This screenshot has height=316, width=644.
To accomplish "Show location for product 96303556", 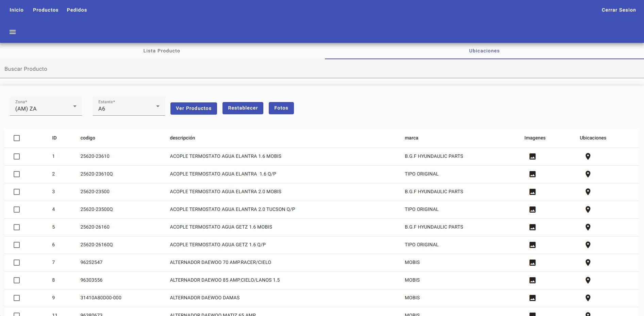I will pos(588,280).
